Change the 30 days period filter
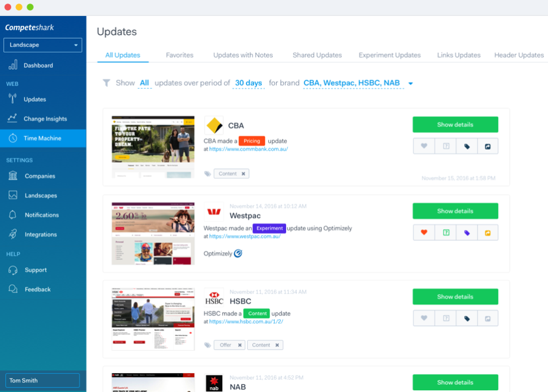Viewport: 548px width, 392px height. pyautogui.click(x=248, y=83)
